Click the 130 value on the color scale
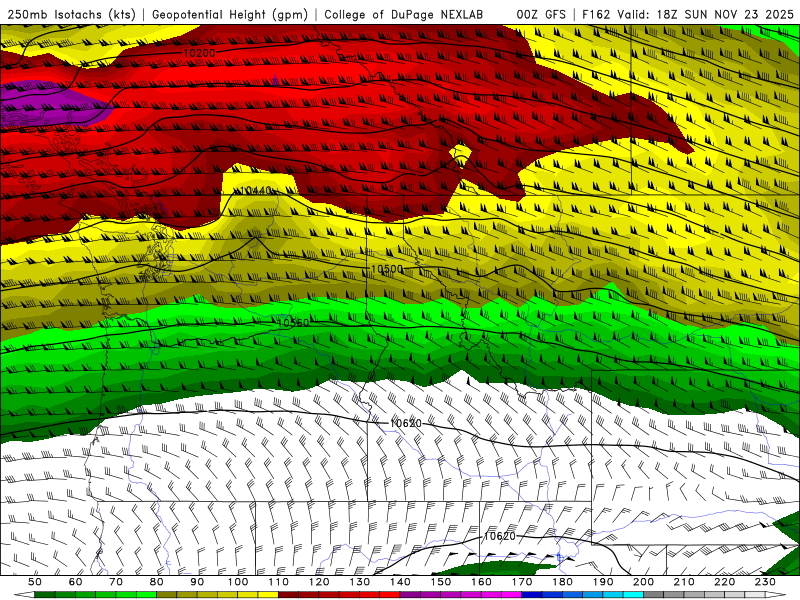800x600 pixels. [360, 582]
